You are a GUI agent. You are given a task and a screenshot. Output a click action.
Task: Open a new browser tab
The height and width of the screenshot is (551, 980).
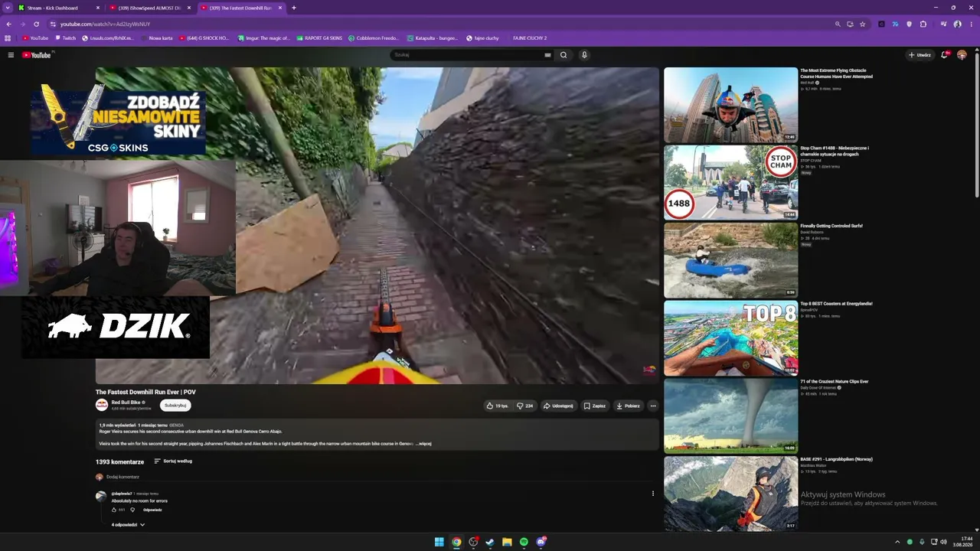(x=294, y=8)
